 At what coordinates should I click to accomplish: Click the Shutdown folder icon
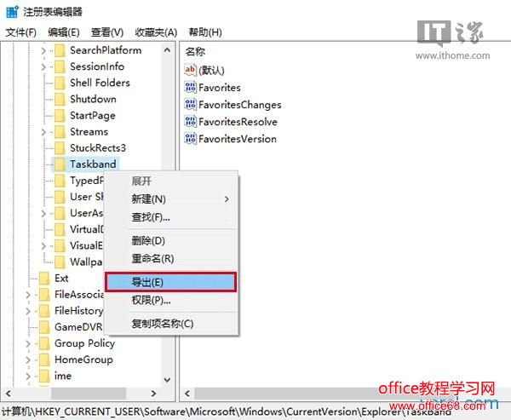(60, 100)
